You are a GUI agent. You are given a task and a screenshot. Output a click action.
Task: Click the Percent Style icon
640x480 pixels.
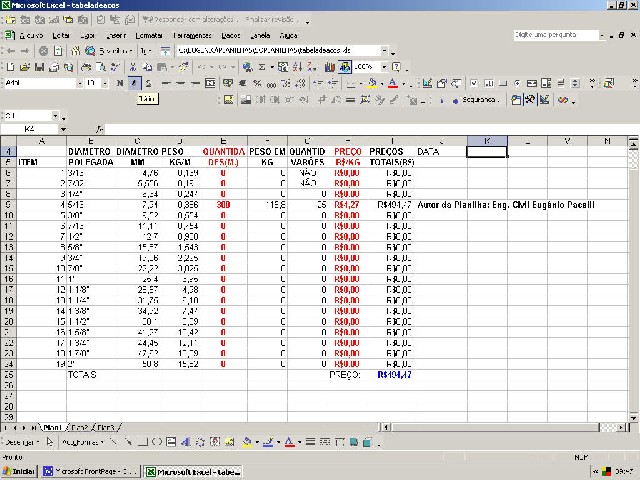point(257,83)
